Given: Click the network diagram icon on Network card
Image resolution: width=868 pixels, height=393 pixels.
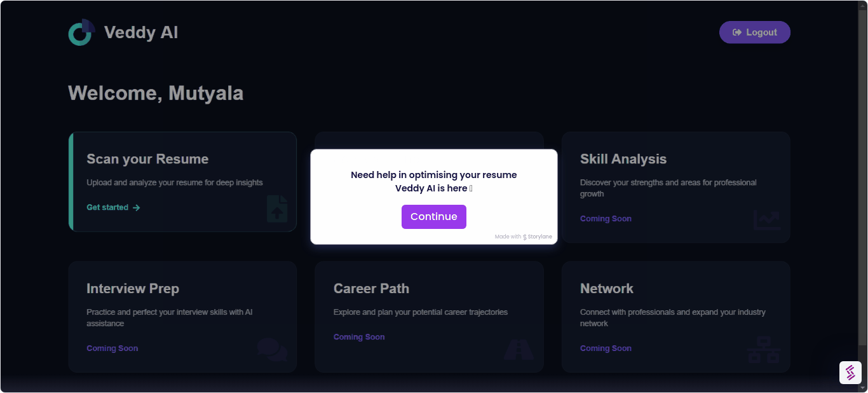Looking at the screenshot, I should coord(764,349).
